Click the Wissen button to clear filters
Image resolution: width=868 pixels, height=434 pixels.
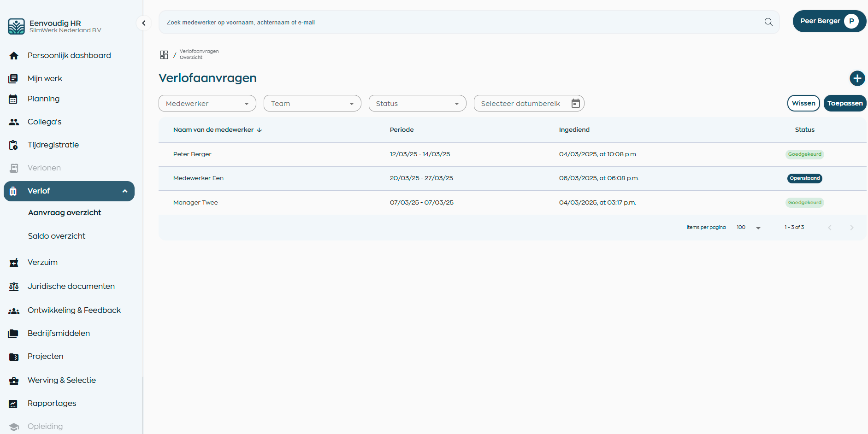pyautogui.click(x=803, y=103)
